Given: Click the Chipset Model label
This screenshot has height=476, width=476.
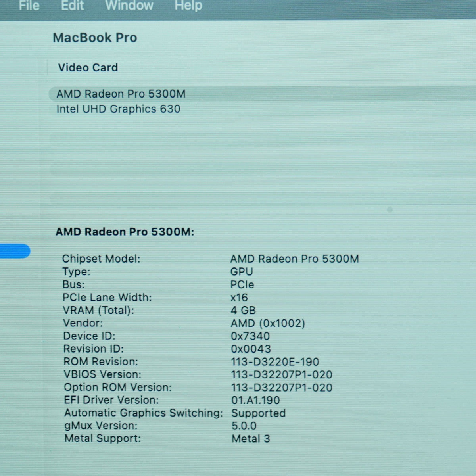Looking at the screenshot, I should [101, 259].
